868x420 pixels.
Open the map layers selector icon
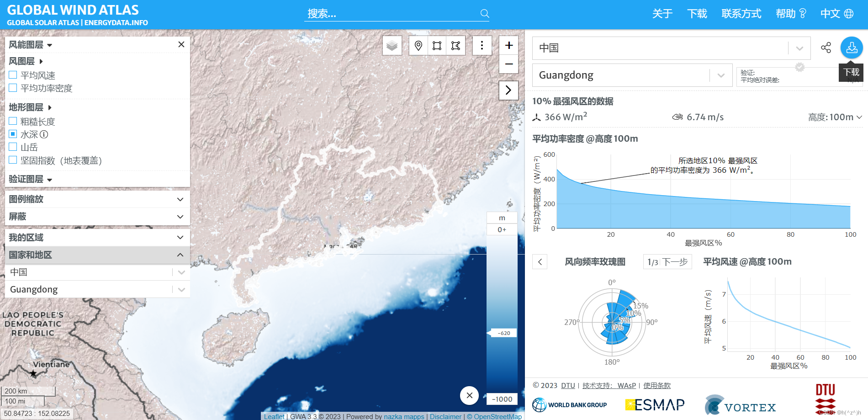[392, 45]
